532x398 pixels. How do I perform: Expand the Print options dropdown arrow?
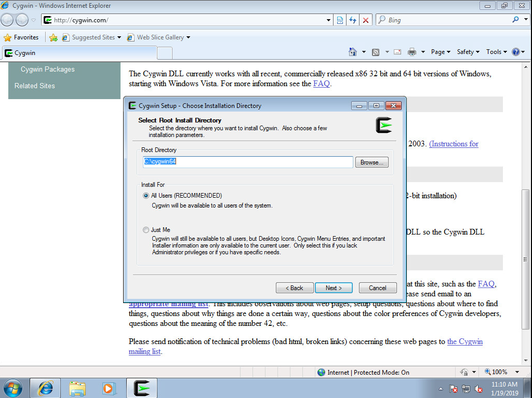click(x=423, y=52)
